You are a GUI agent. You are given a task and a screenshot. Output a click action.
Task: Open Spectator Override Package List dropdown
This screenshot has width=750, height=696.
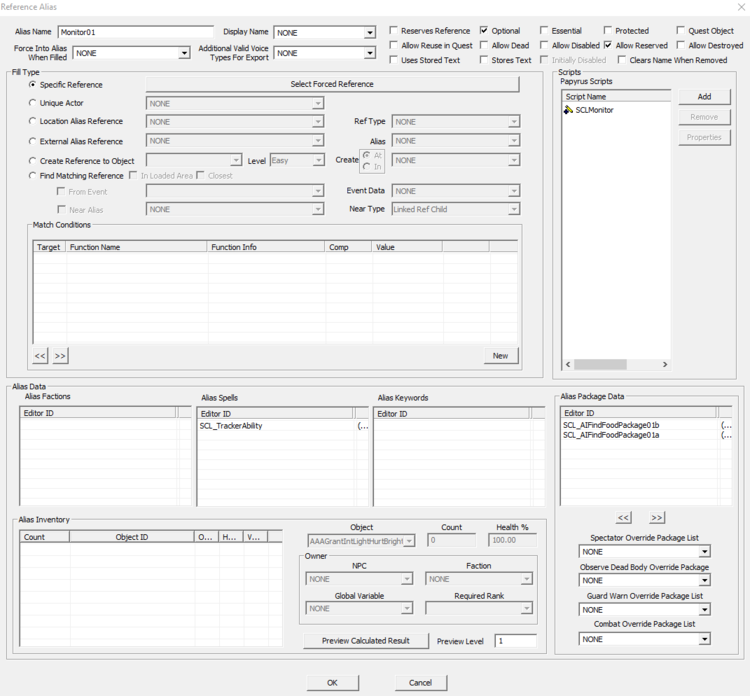(x=704, y=552)
